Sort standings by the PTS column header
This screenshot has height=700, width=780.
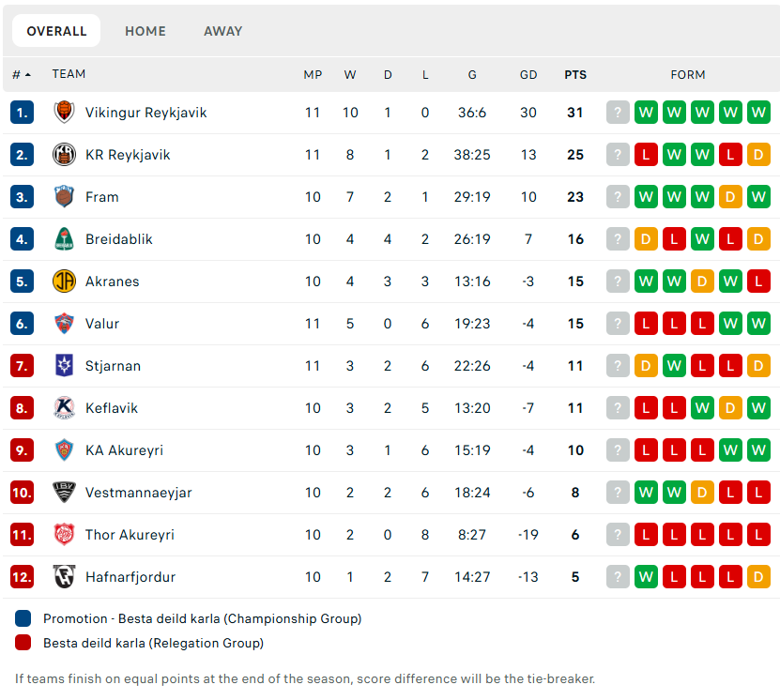[x=575, y=74]
